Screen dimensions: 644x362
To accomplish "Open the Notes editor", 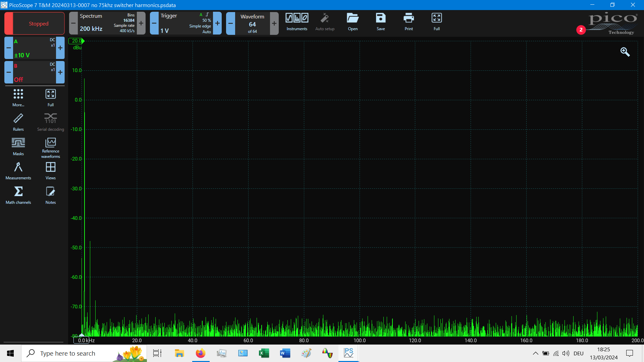I will (x=51, y=195).
